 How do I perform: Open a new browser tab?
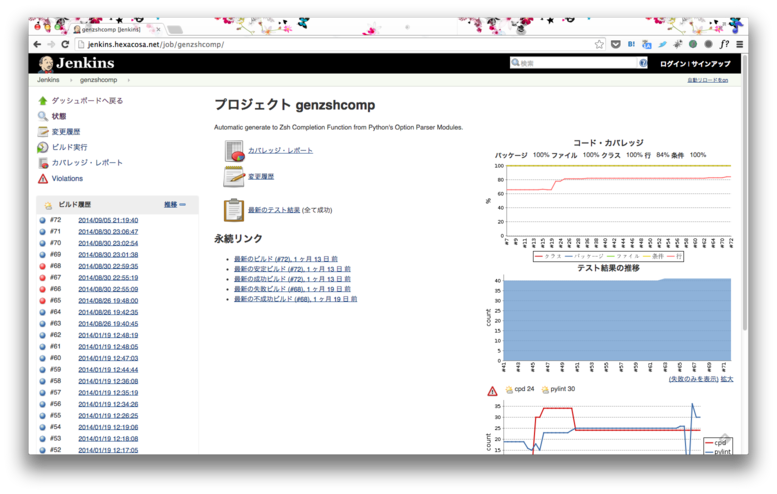click(174, 30)
